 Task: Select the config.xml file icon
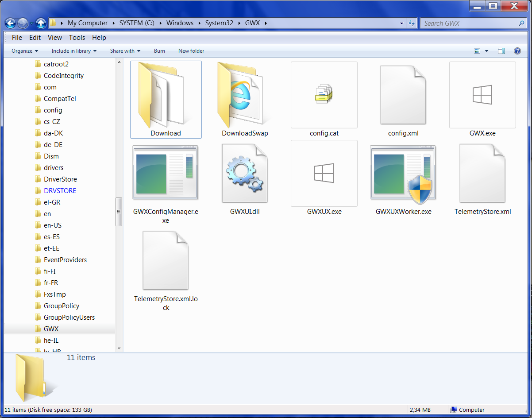[403, 95]
